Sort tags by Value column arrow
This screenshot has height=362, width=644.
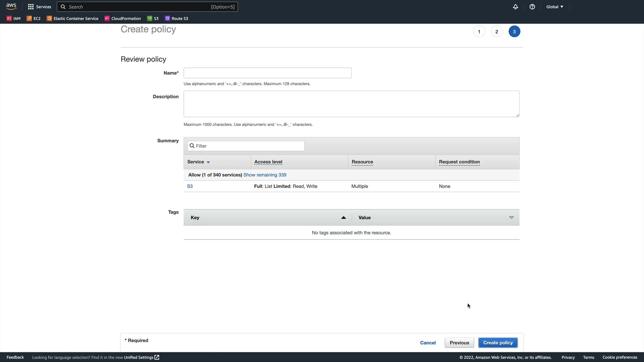[511, 218]
